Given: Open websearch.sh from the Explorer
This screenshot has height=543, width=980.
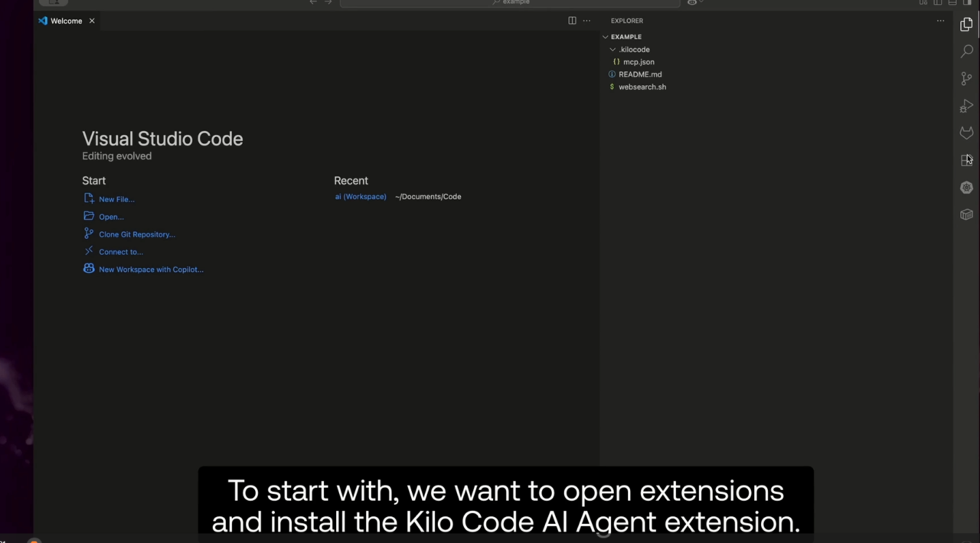Looking at the screenshot, I should point(642,87).
